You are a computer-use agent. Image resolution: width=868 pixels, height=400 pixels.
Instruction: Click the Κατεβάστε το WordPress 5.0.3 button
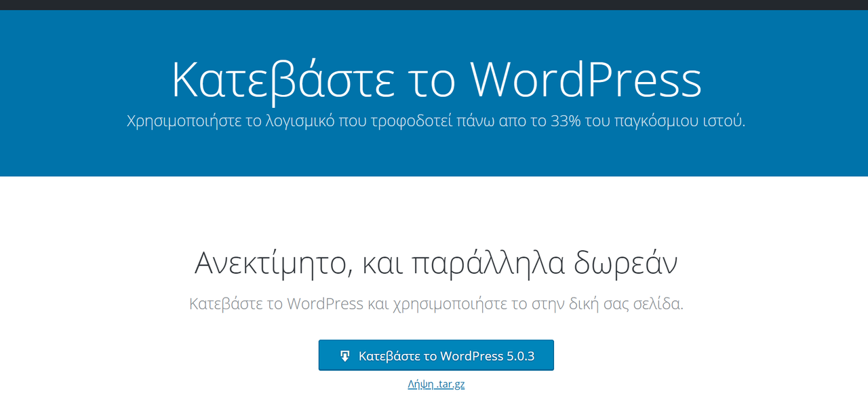point(436,355)
